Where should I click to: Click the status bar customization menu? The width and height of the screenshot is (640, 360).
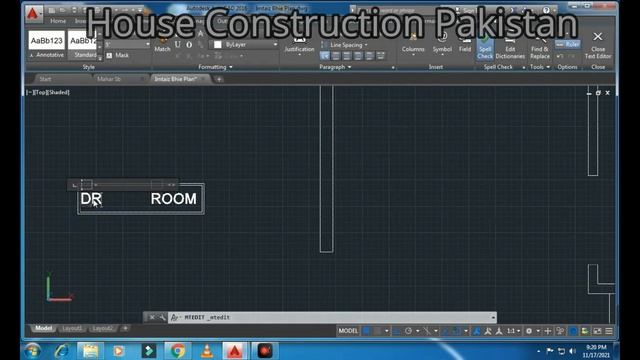point(609,331)
